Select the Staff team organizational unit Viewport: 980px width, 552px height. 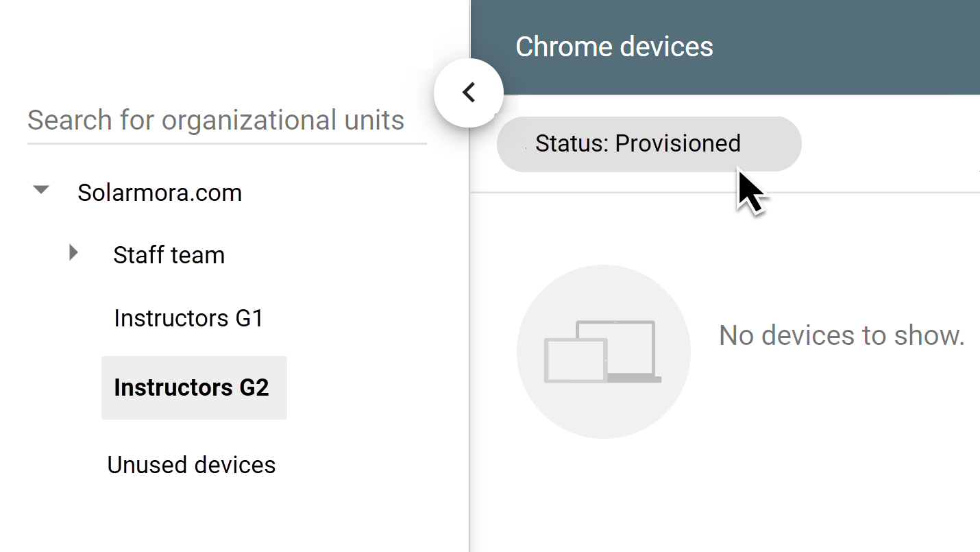click(x=169, y=255)
